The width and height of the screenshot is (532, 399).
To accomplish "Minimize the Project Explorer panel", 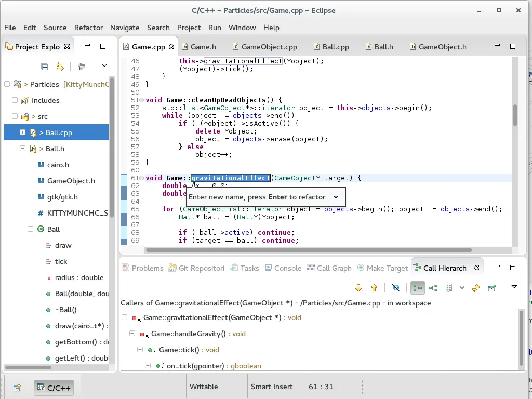I will 87,45.
